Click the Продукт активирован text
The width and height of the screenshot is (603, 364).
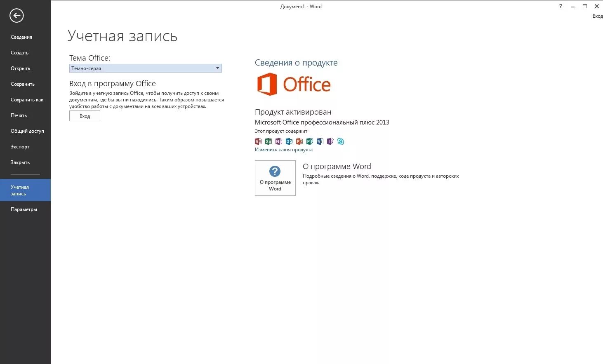[293, 112]
